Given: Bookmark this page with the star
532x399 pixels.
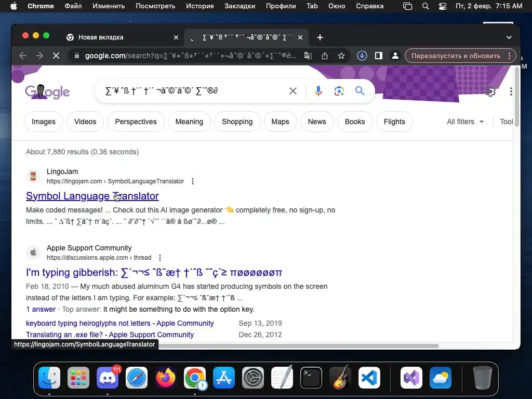Looking at the screenshot, I should click(x=341, y=56).
